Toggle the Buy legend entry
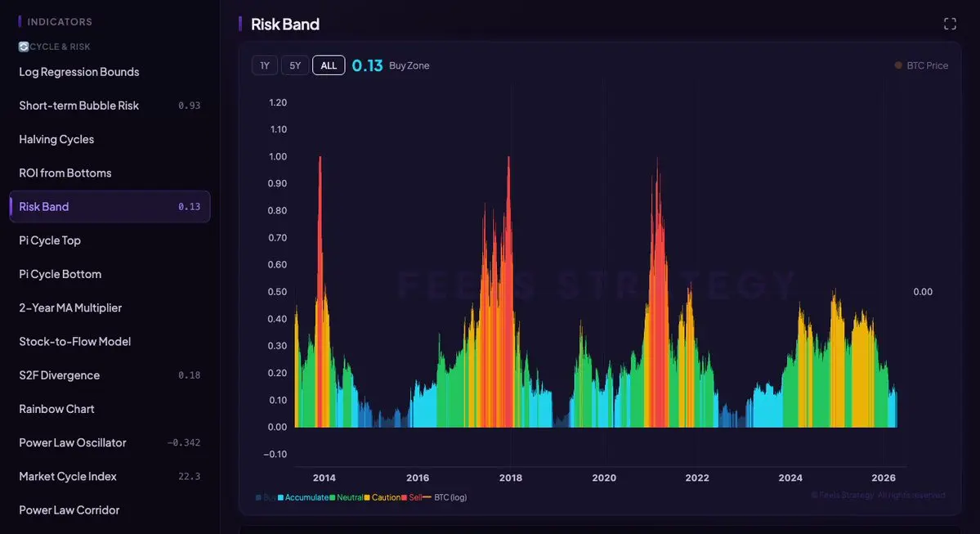This screenshot has width=980, height=534. click(266, 498)
